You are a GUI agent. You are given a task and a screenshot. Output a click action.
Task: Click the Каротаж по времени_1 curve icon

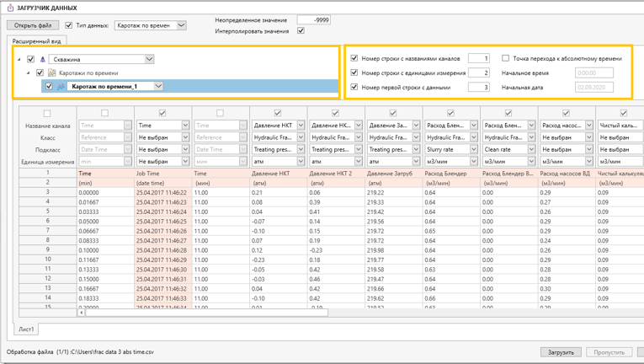tap(61, 87)
